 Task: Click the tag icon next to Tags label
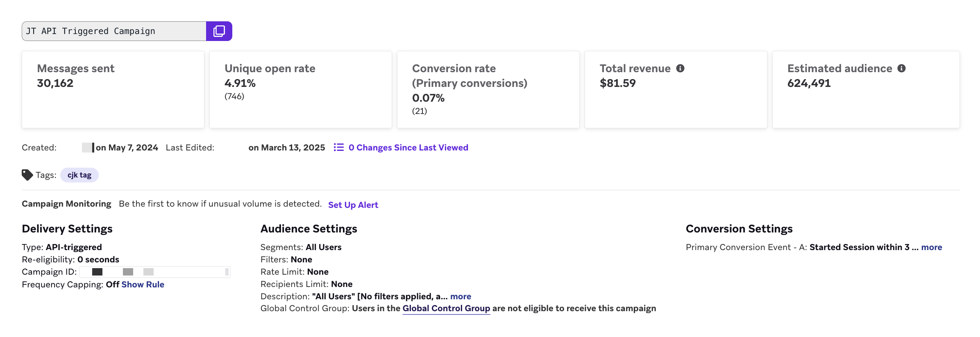pos(27,175)
